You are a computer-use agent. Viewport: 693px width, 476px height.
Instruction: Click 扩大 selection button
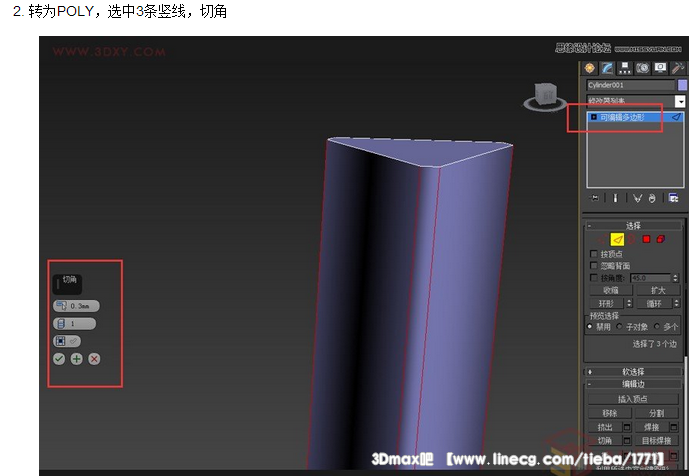658,290
